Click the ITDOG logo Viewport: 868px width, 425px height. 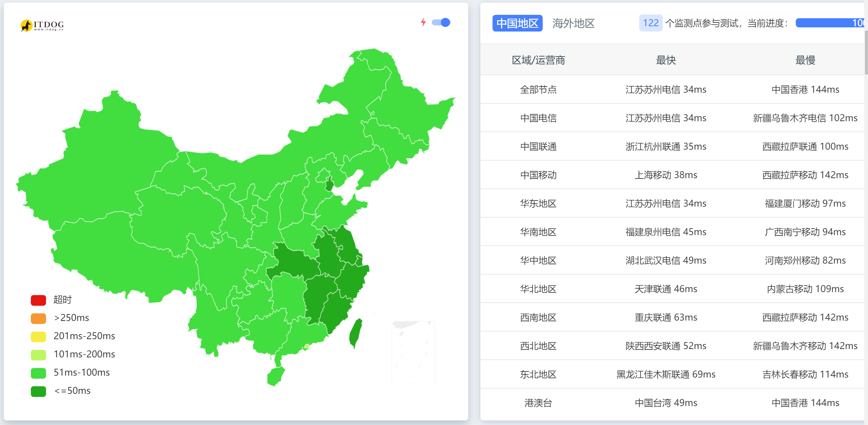tap(42, 25)
